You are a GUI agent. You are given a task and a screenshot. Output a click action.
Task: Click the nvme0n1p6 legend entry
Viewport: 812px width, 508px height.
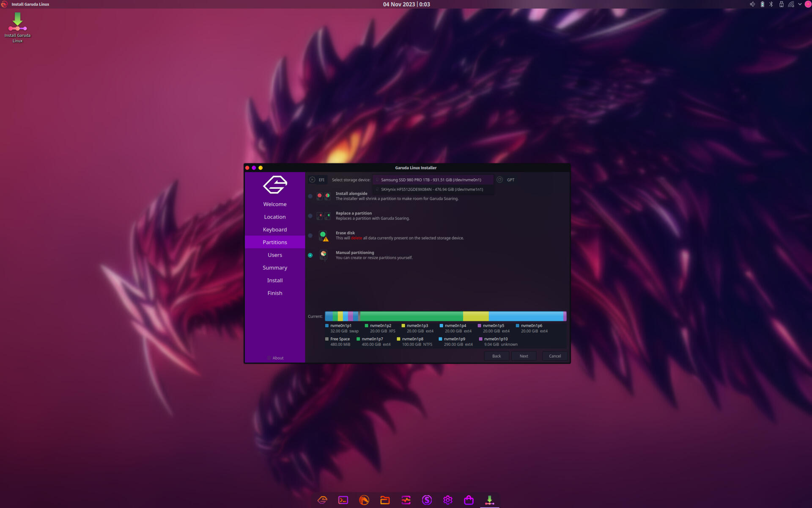[x=532, y=329]
